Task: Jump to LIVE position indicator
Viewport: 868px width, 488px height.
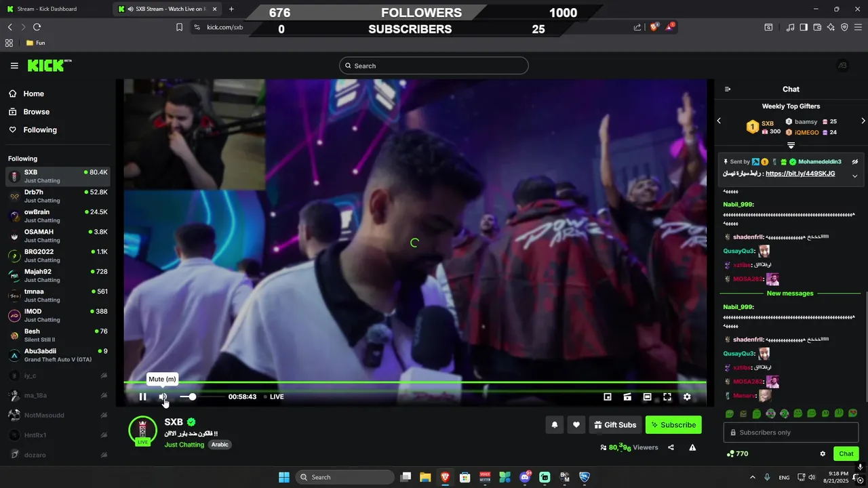Action: pos(273,396)
